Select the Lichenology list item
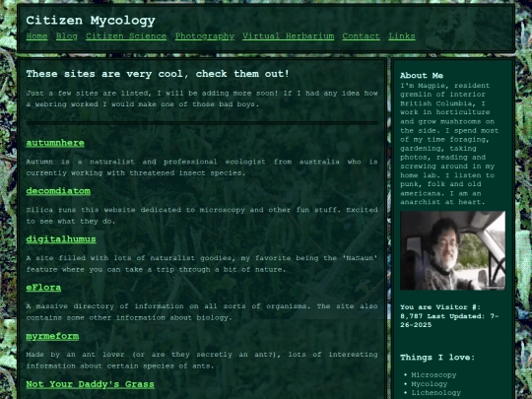The height and width of the screenshot is (399, 532). (x=436, y=392)
